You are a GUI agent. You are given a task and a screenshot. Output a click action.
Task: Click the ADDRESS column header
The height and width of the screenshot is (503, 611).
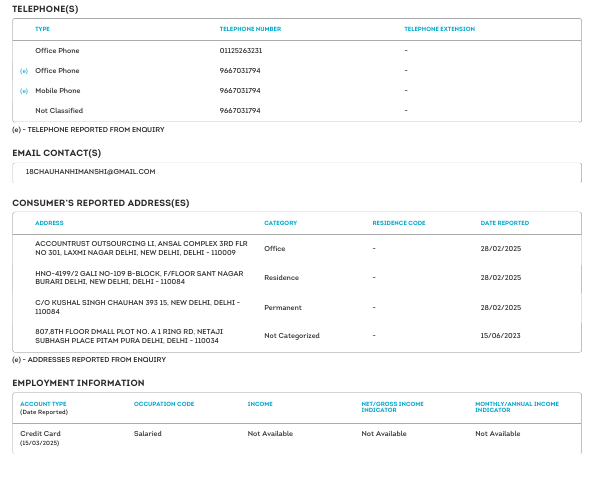click(49, 223)
